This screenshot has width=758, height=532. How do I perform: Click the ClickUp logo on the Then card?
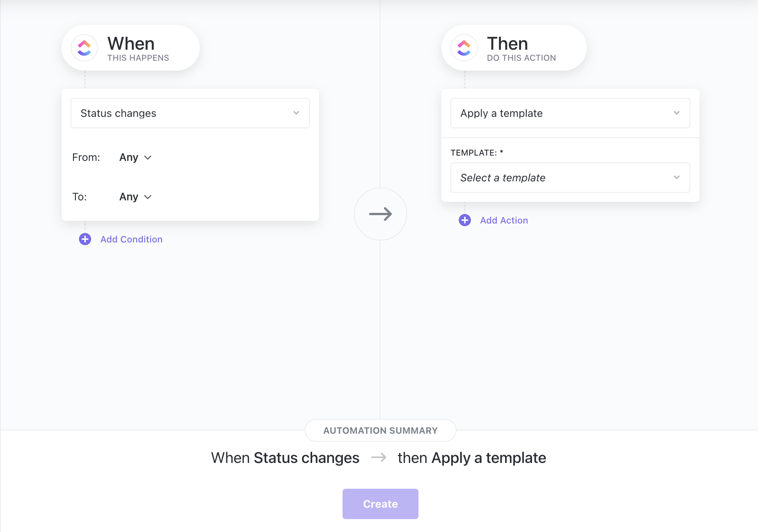pyautogui.click(x=463, y=48)
